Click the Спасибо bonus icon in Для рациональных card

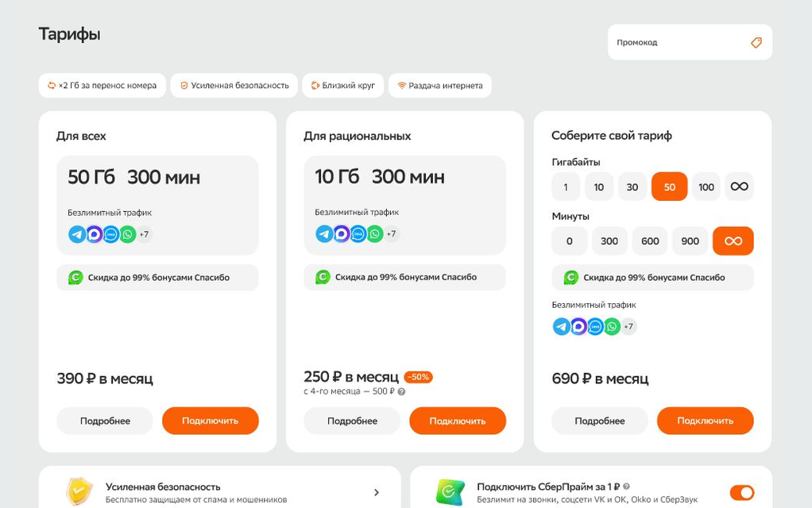point(323,277)
